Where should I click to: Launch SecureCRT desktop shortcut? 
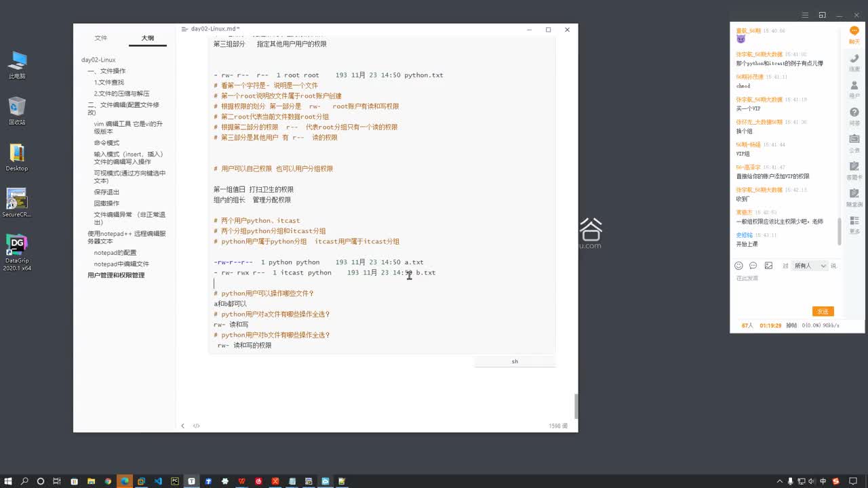click(17, 203)
